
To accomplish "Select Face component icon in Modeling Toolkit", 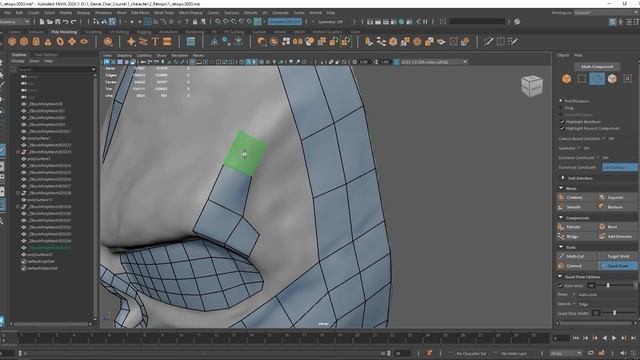I will (x=612, y=79).
